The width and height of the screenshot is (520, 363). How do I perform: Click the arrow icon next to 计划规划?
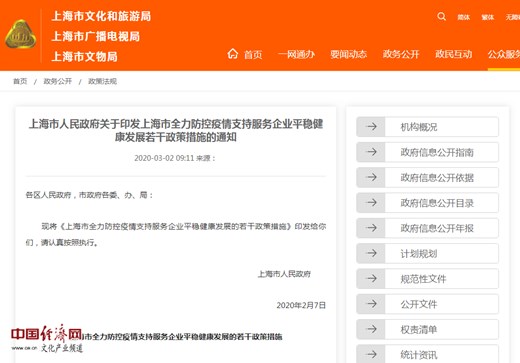371,253
